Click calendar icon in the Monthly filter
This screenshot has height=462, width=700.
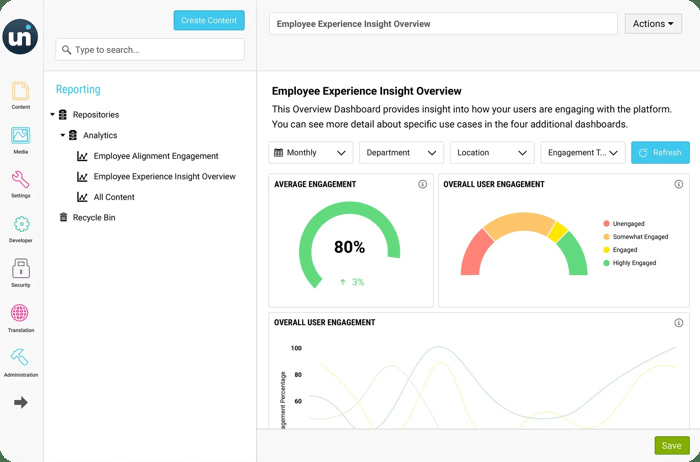pos(278,153)
